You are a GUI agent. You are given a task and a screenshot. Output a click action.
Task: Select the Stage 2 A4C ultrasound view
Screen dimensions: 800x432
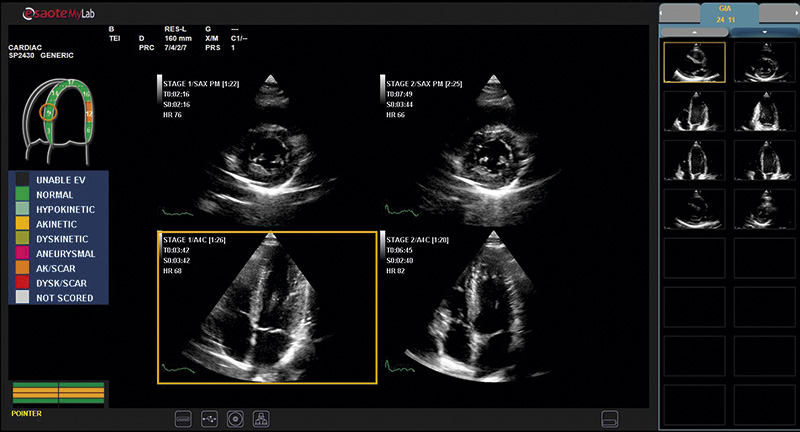pyautogui.click(x=490, y=307)
